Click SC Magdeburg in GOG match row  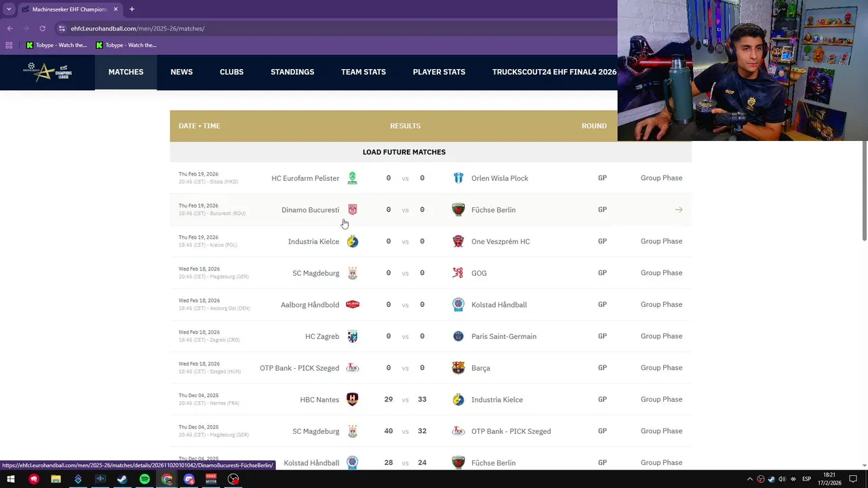tap(315, 273)
